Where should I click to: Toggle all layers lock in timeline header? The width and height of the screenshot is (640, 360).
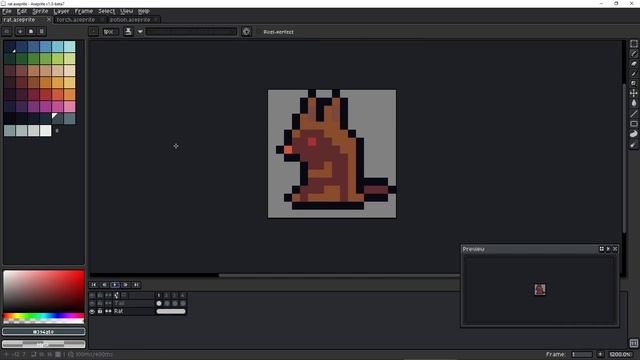[x=100, y=295]
